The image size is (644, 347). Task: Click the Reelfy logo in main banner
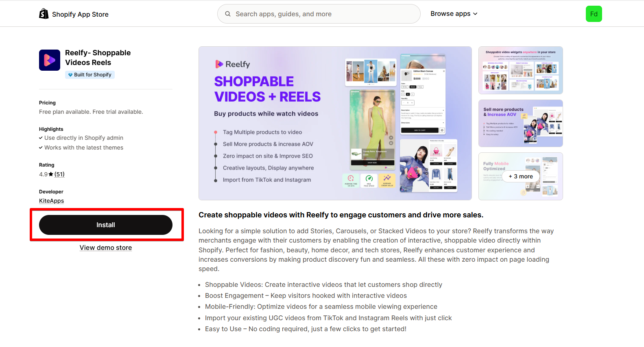(x=232, y=64)
